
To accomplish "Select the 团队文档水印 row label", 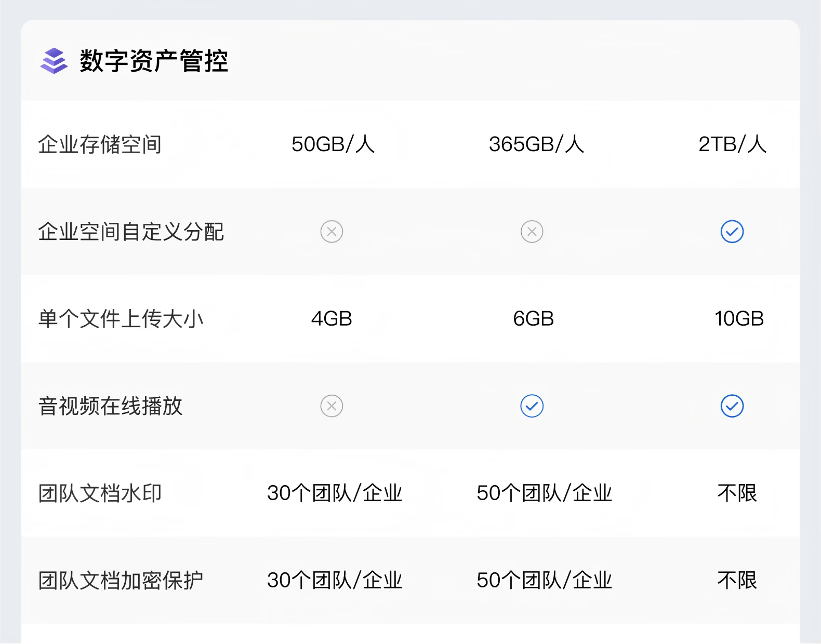I will tap(100, 493).
